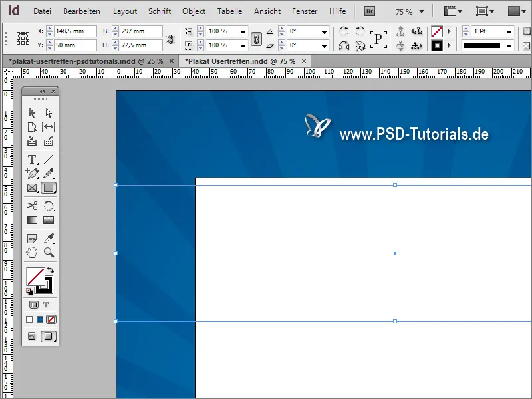
Task: Apply color button in toolbox
Action: pos(29,319)
